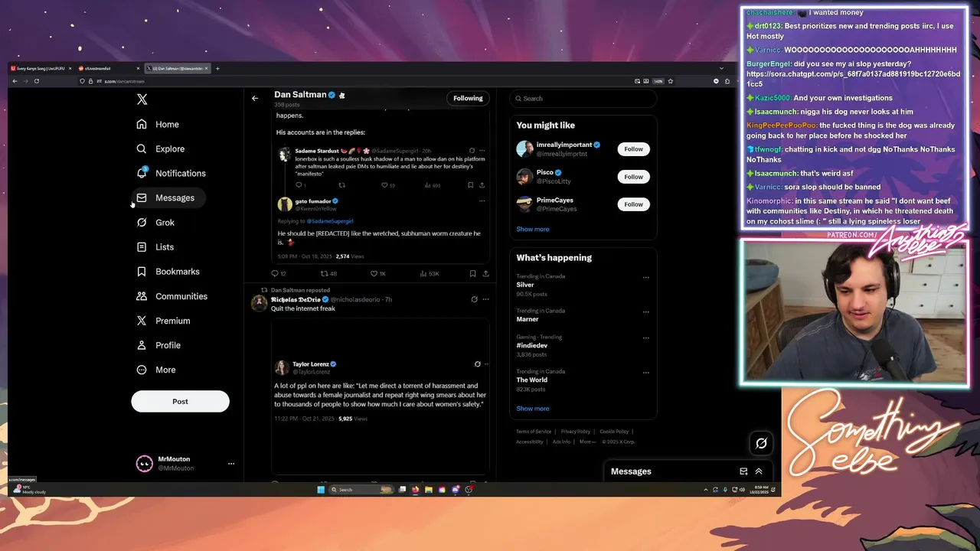Switch to the r/LivestreamFail tab
The width and height of the screenshot is (980, 551).
point(109,69)
